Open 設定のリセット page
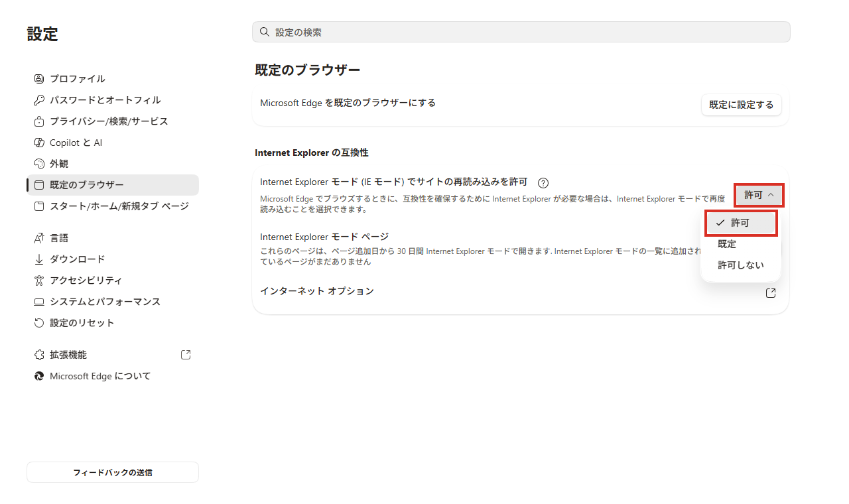Screen dimensions: 849x504 (113, 323)
